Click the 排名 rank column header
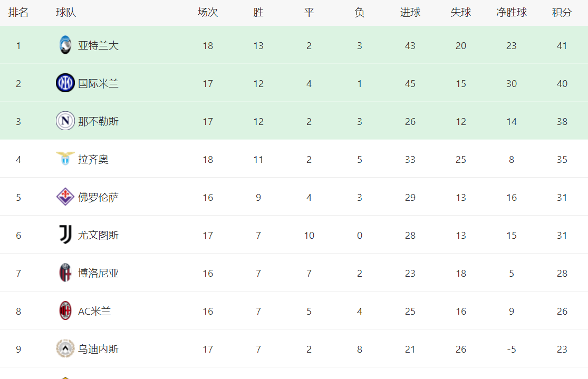588x379 pixels. pos(18,13)
